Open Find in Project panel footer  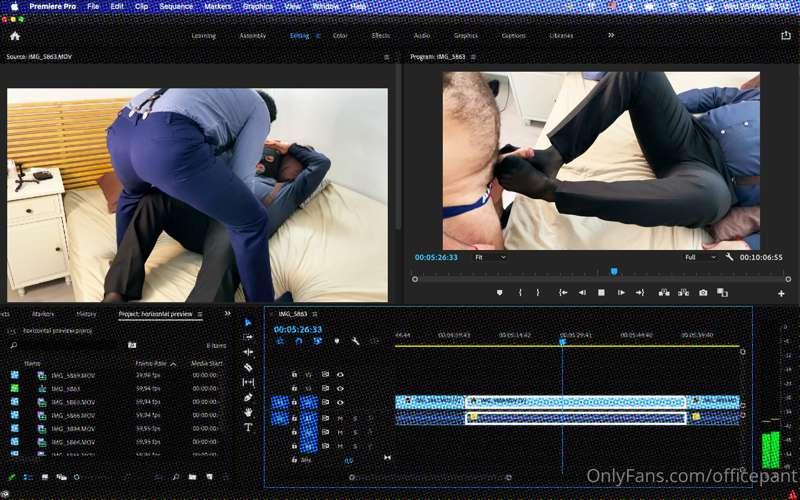176,477
